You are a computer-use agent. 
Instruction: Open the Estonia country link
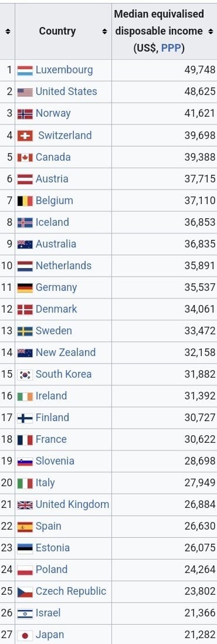point(53,548)
